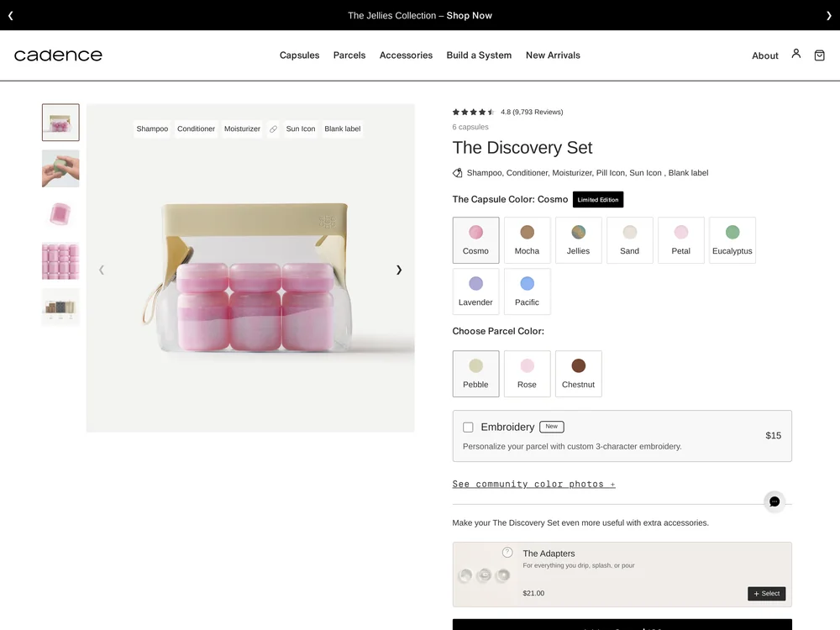840x630 pixels.
Task: Open the Capsules menu
Action: (x=300, y=55)
